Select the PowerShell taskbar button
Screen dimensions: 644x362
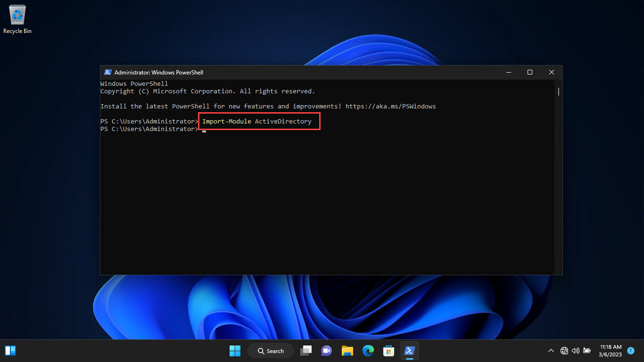click(409, 351)
